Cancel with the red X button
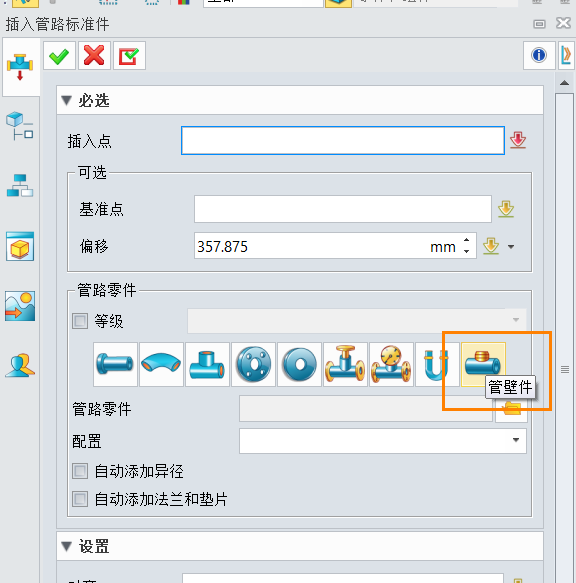The image size is (576, 583). (x=94, y=56)
